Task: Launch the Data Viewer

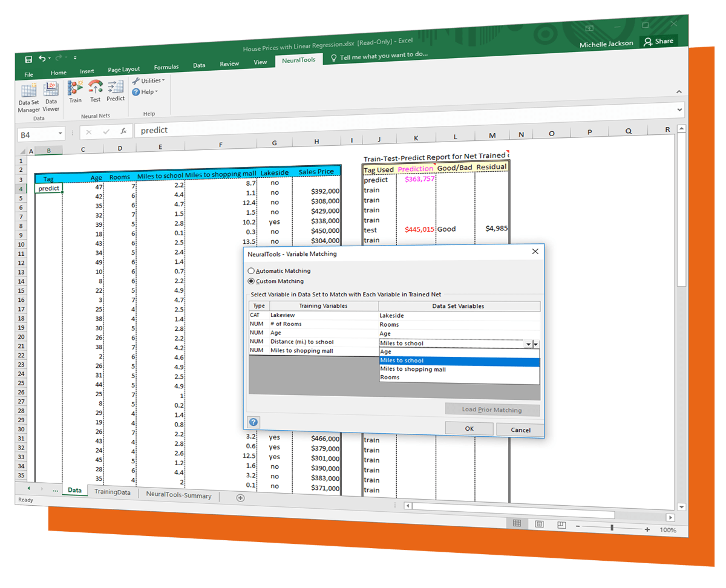Action: [51, 96]
